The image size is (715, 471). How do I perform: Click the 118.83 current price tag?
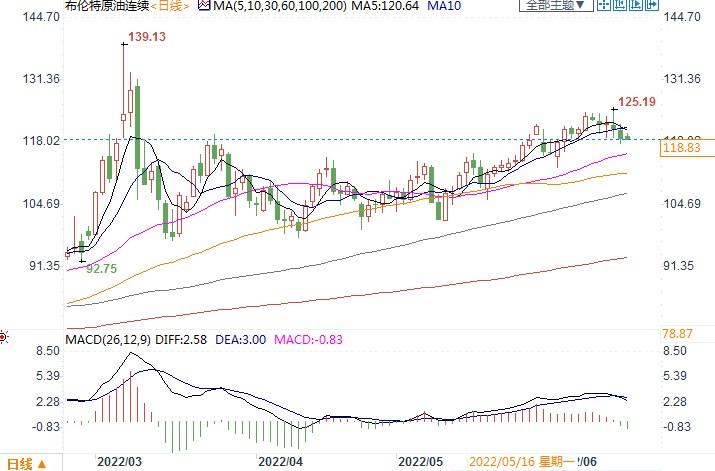pos(680,148)
